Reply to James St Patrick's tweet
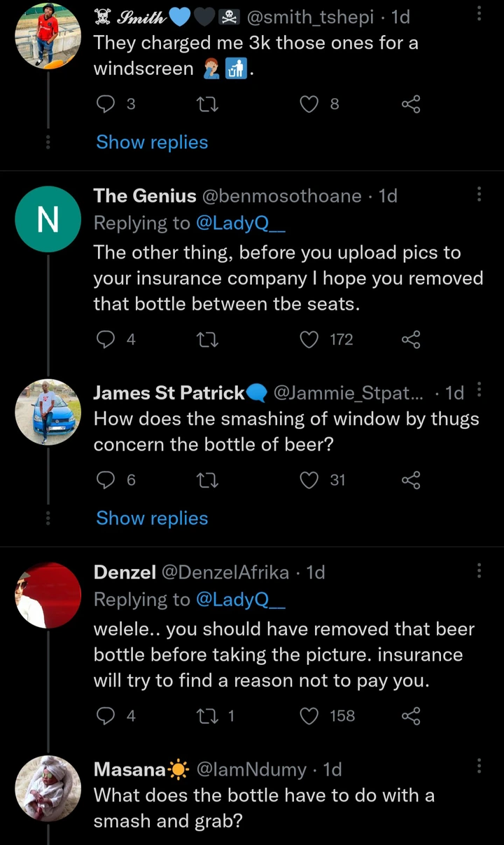 click(105, 480)
